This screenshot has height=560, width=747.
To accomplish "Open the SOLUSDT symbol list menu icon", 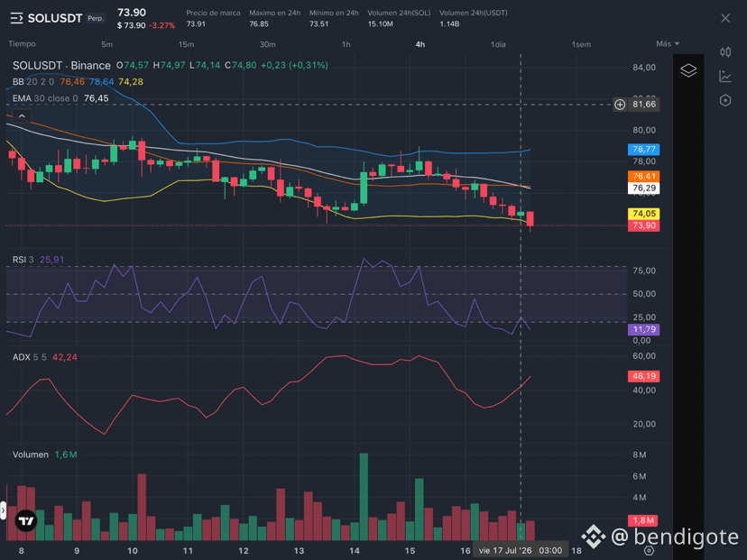I will coord(16,19).
